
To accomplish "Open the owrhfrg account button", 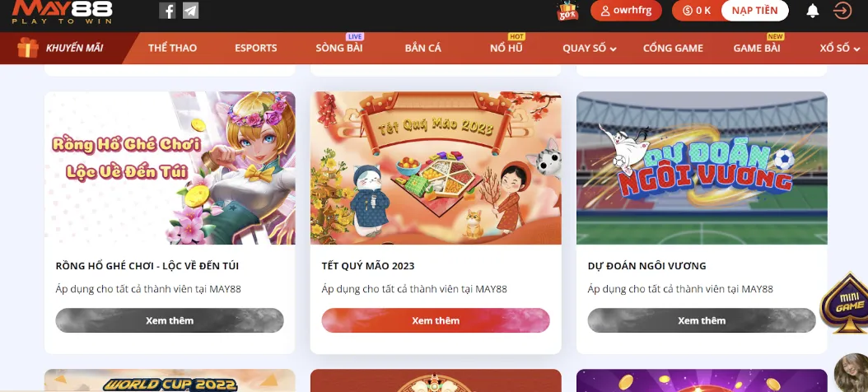I will (x=626, y=11).
